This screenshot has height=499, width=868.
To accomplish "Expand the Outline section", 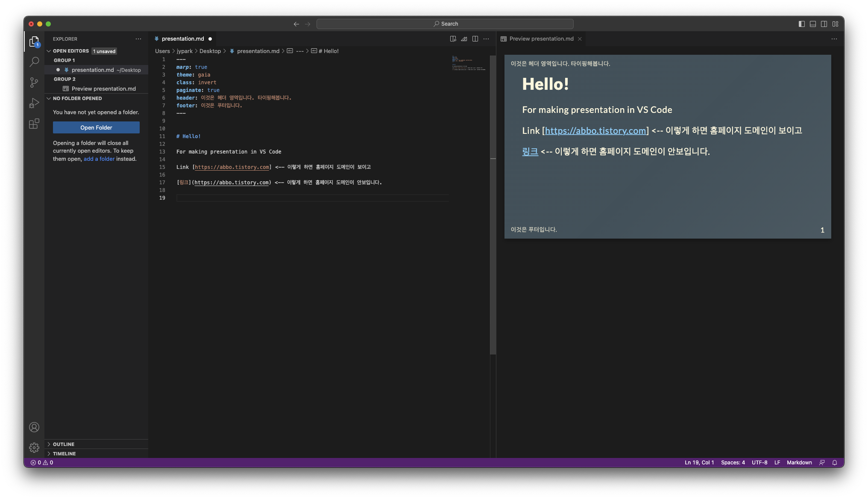I will [x=64, y=444].
